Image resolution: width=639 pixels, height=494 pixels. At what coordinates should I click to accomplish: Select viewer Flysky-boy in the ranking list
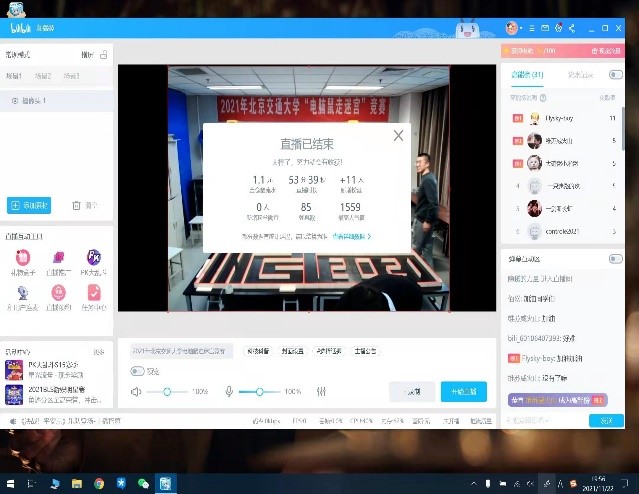click(x=564, y=118)
